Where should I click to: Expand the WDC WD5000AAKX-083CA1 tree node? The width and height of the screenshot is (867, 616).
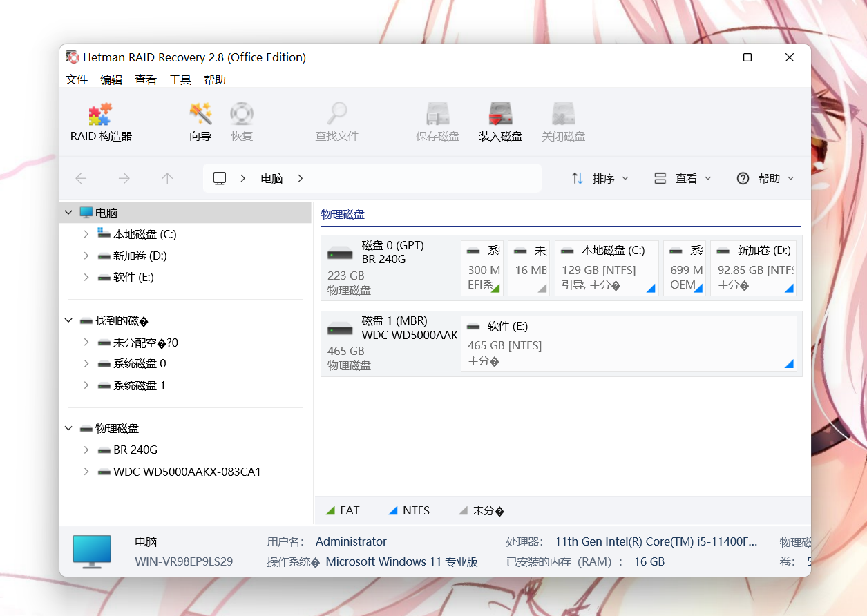click(x=86, y=472)
